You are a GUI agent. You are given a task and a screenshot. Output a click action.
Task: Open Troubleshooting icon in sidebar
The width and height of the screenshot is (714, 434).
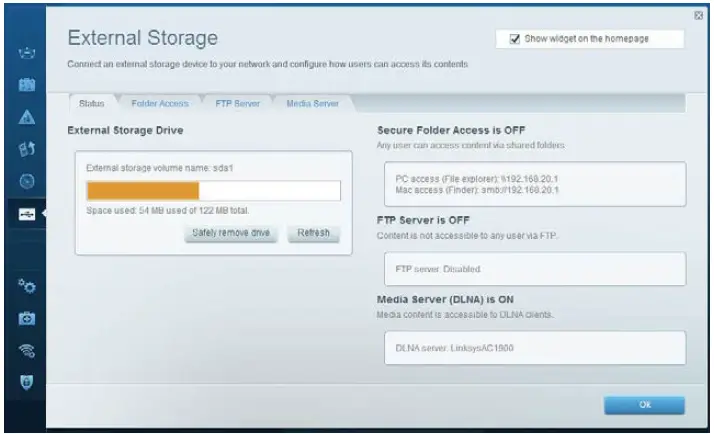tap(28, 318)
